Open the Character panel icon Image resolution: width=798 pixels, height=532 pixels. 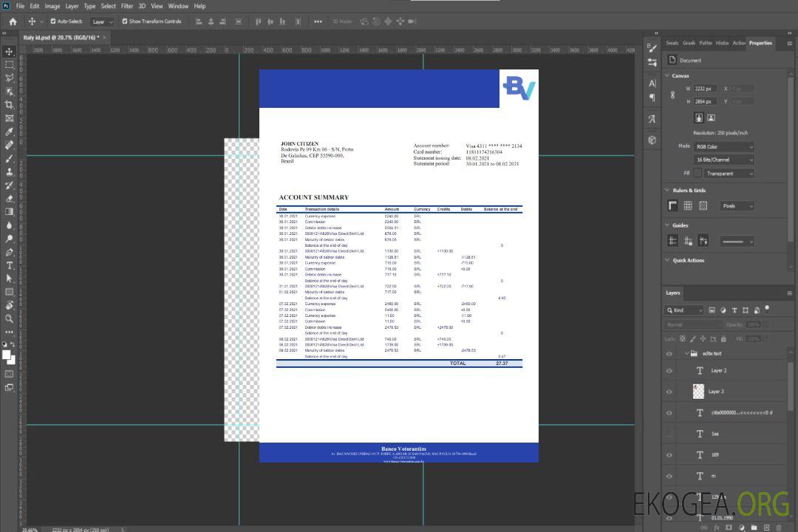click(x=652, y=83)
